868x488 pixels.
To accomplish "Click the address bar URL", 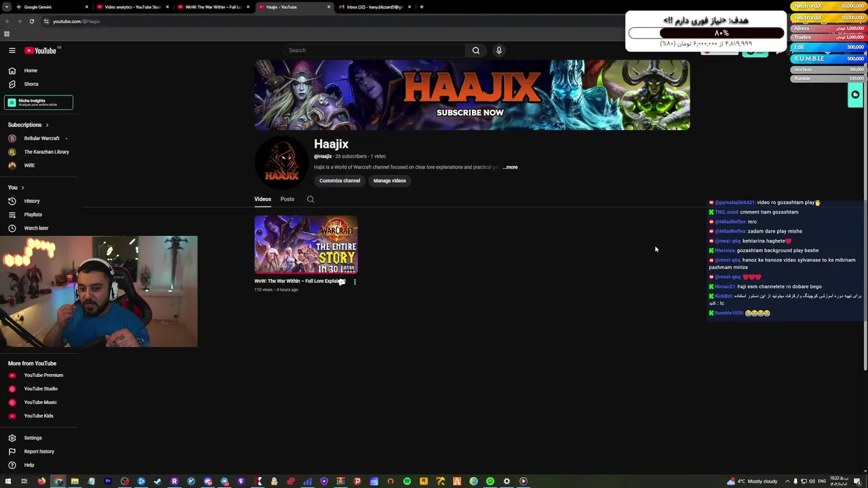I will 77,22.
